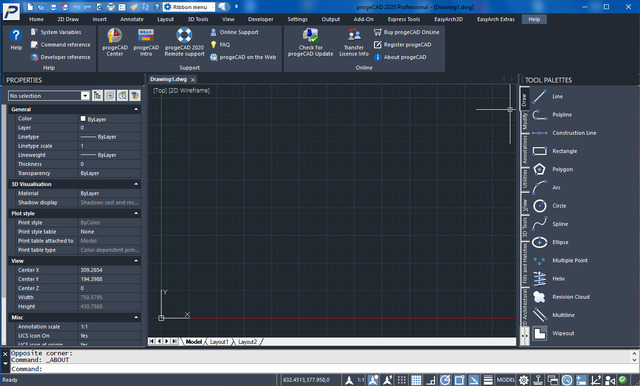Toggle entity snap tracking in status bar

coord(473,380)
